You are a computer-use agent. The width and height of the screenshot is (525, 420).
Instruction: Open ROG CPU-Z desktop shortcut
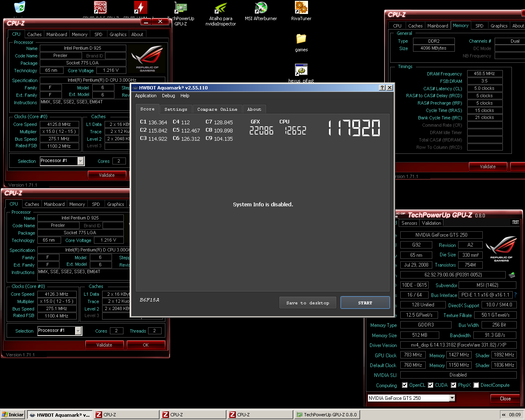point(100,7)
